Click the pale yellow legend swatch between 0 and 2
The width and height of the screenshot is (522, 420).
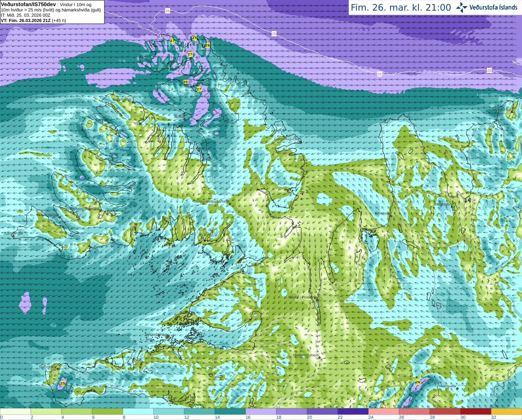tap(15, 411)
